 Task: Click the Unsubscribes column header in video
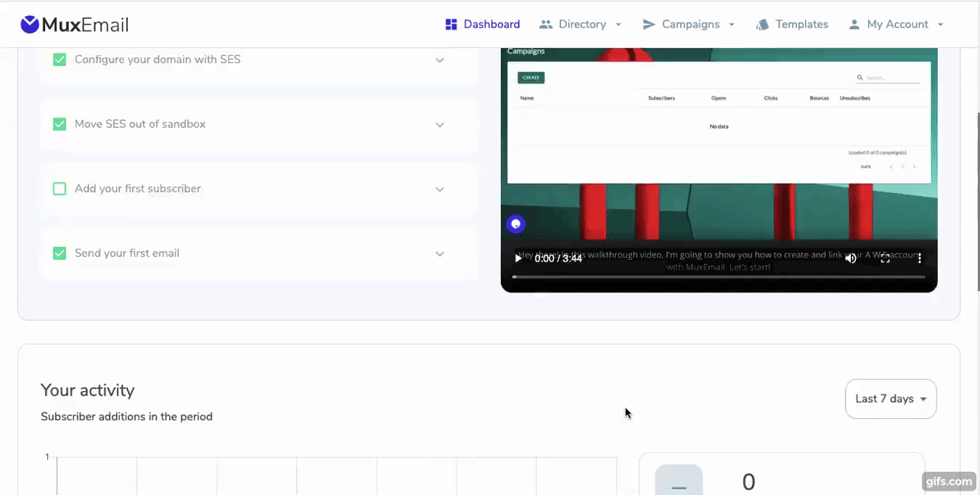854,98
